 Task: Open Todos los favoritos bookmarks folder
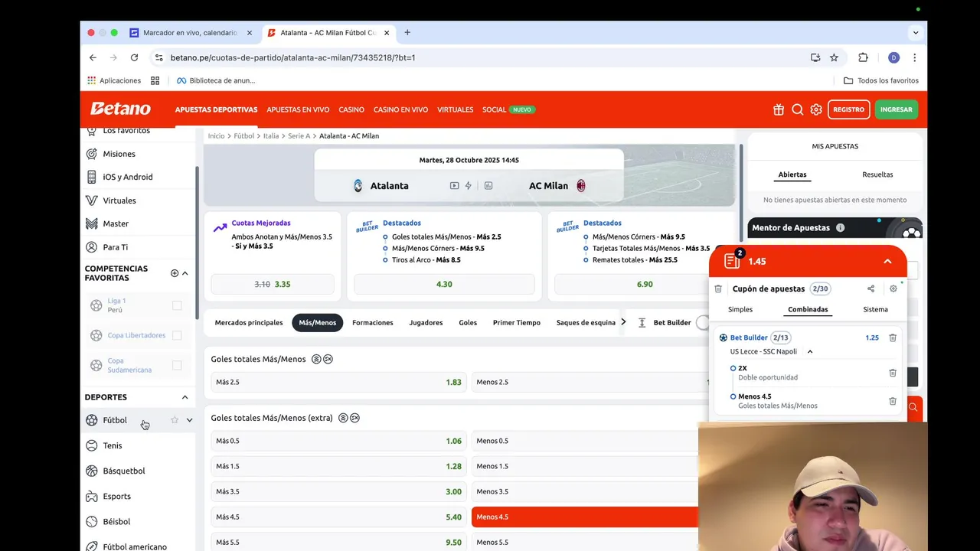coord(880,80)
